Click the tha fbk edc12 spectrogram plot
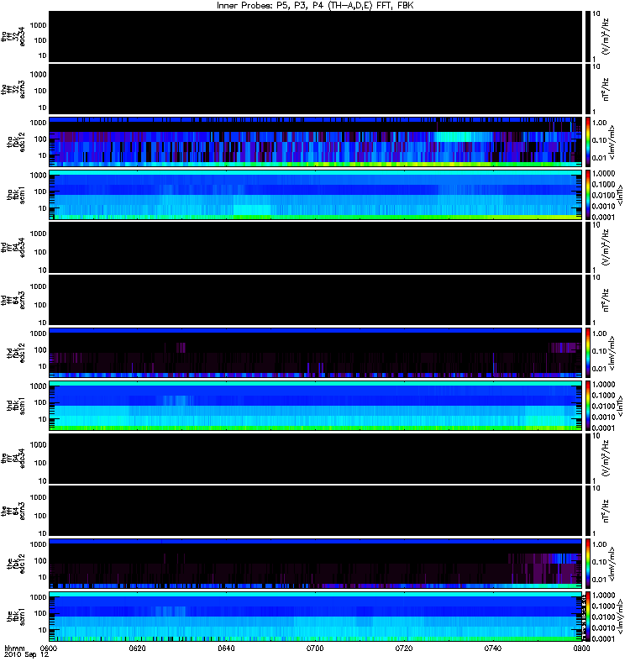 [x=315, y=142]
